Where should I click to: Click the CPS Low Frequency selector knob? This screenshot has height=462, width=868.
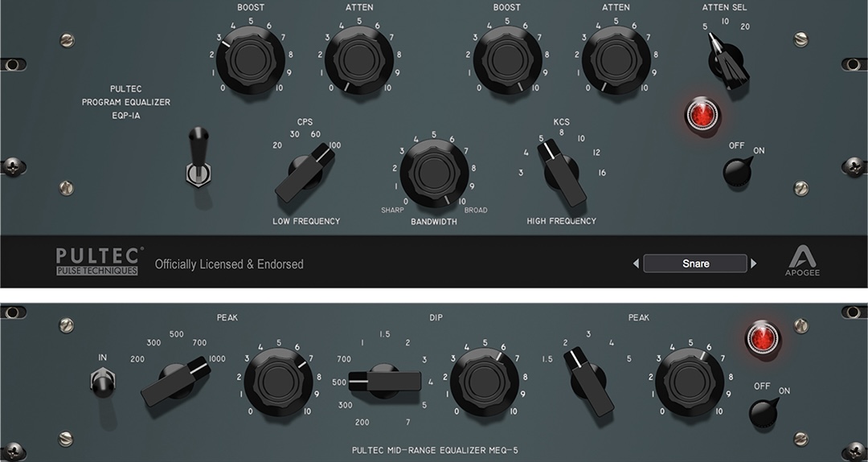pos(305,171)
